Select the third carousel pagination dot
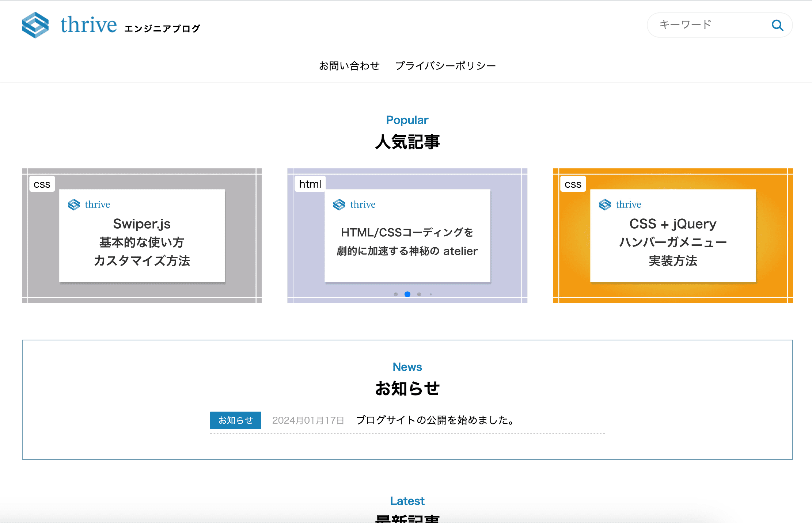 (x=419, y=294)
